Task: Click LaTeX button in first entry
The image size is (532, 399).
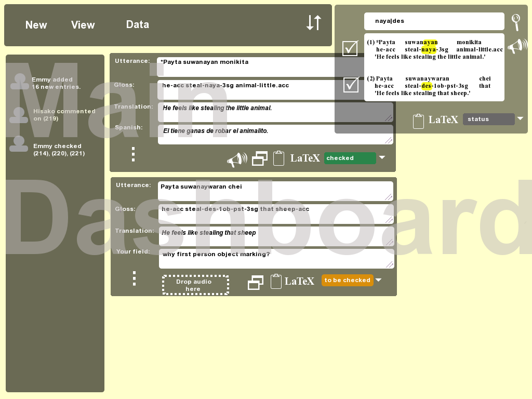Action: click(x=305, y=158)
